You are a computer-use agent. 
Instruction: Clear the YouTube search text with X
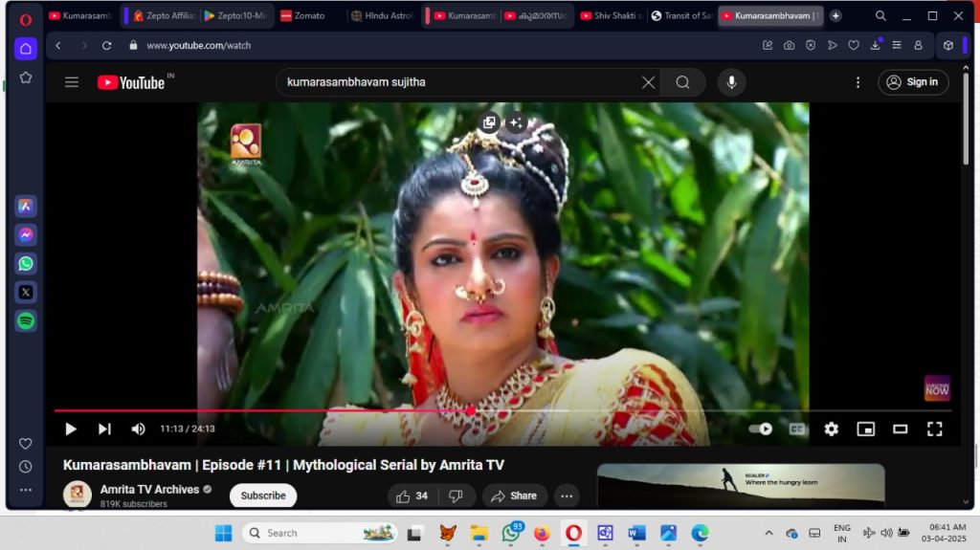click(649, 82)
